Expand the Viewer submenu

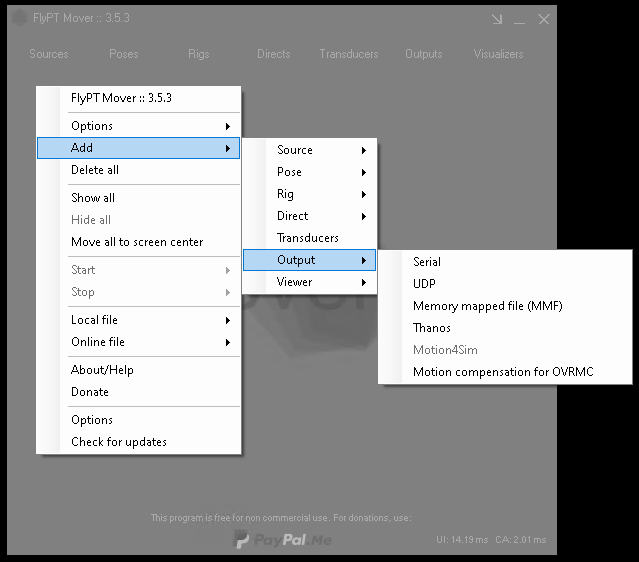pyautogui.click(x=309, y=282)
